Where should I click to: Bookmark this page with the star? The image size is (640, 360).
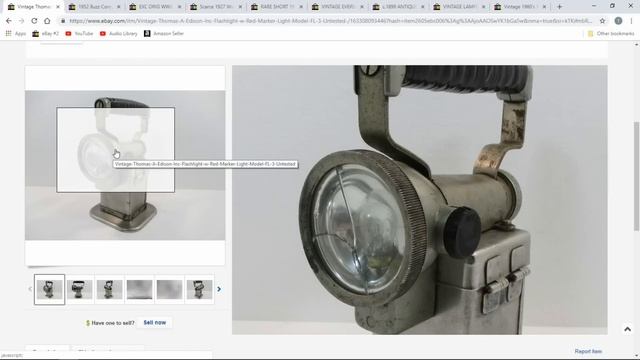coord(602,21)
